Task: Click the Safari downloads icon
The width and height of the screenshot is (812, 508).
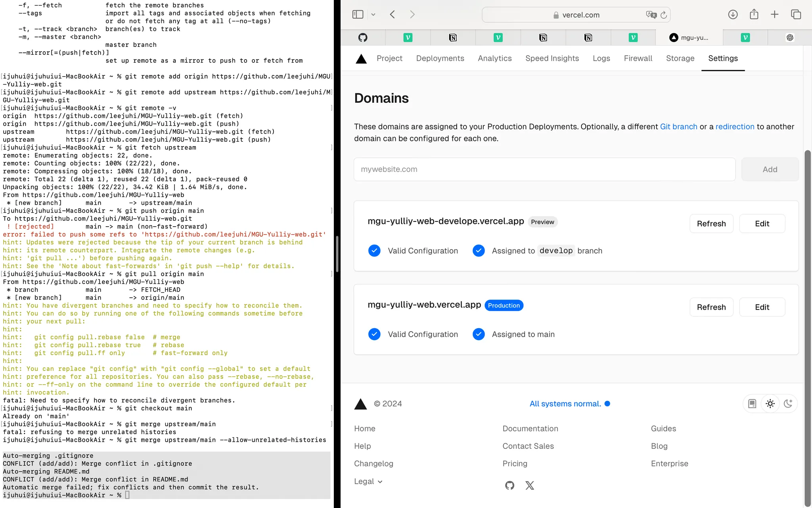Action: tap(733, 15)
